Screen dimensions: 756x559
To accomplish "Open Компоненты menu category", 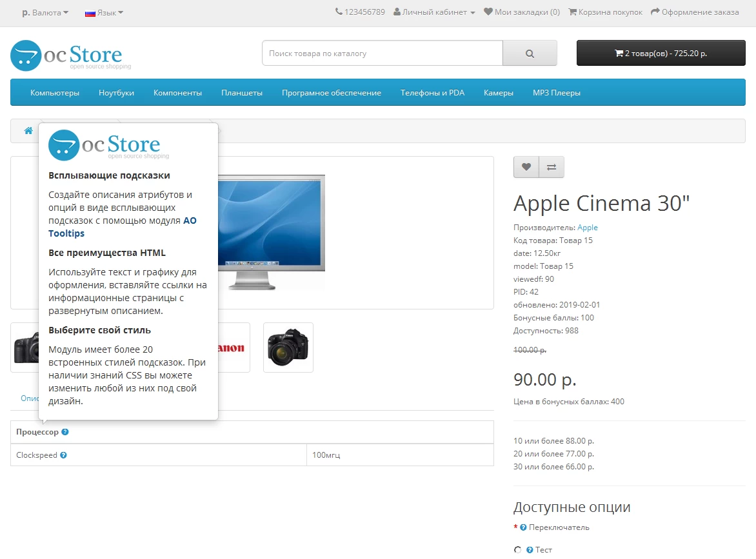I will tap(177, 93).
